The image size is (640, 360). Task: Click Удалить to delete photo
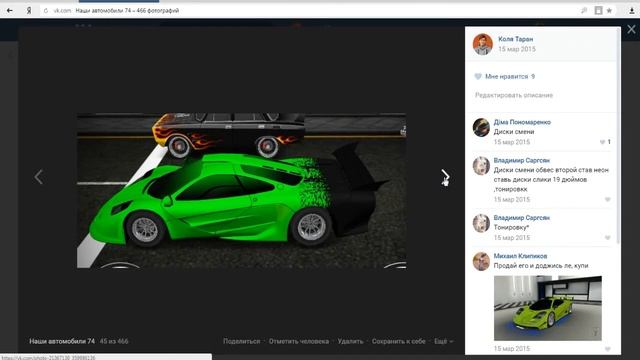[350, 341]
